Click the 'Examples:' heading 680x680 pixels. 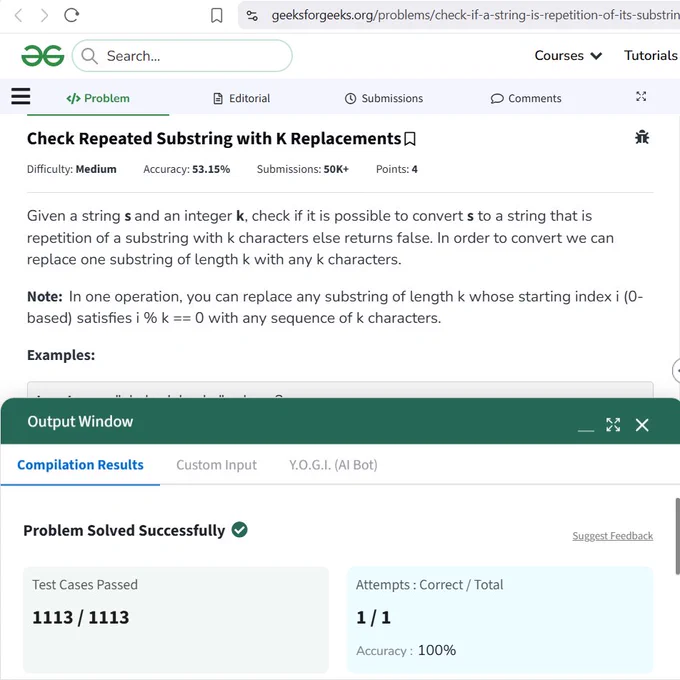pyautogui.click(x=61, y=355)
